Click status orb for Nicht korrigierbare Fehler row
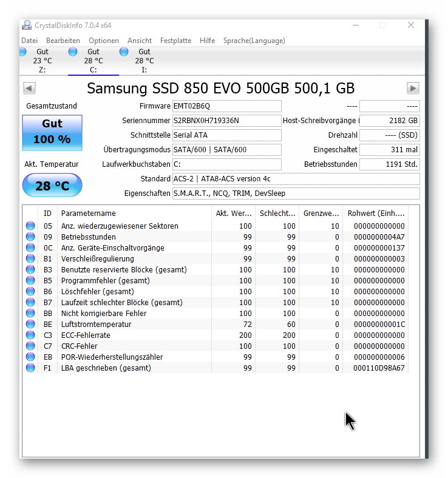 30,313
